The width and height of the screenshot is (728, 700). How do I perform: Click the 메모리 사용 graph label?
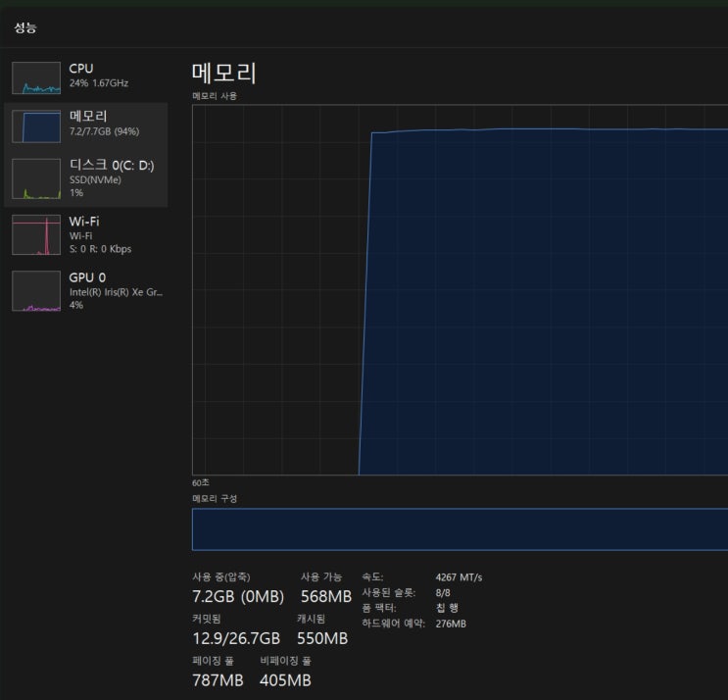tap(215, 96)
